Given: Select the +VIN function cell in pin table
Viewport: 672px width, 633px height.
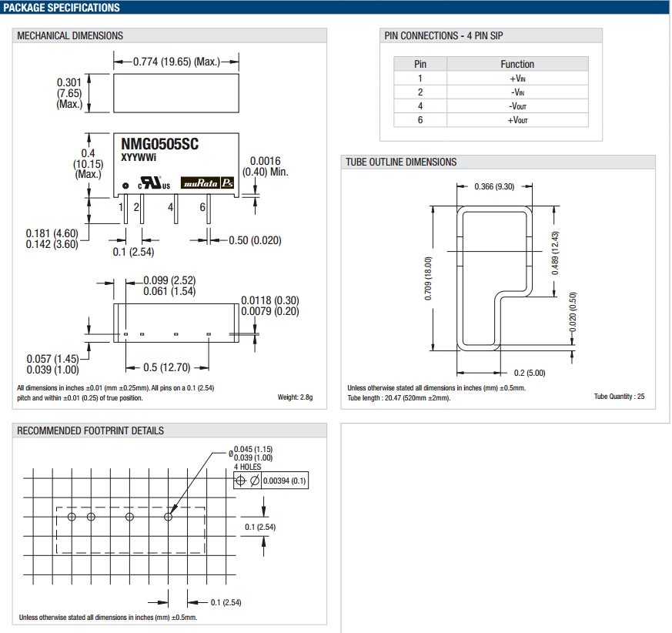Looking at the screenshot, I should point(517,79).
